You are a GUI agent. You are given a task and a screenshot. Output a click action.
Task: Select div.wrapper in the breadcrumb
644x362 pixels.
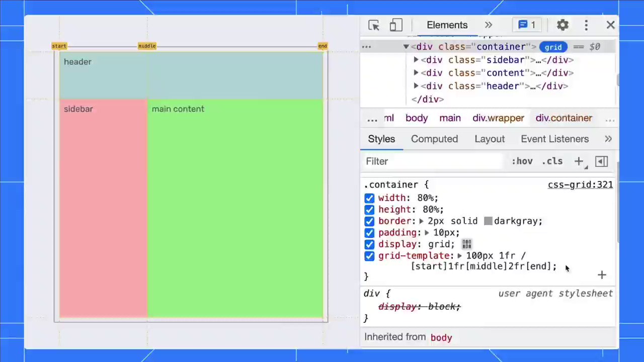498,118
